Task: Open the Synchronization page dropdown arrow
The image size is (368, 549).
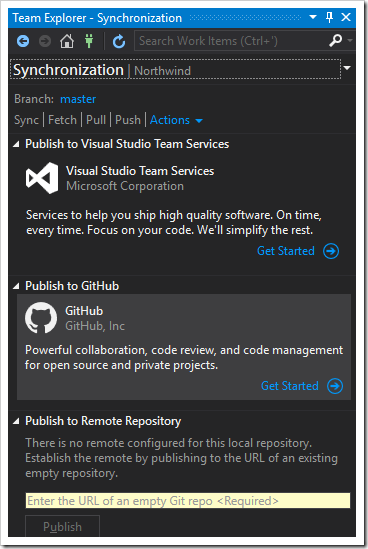Action: pyautogui.click(x=347, y=68)
